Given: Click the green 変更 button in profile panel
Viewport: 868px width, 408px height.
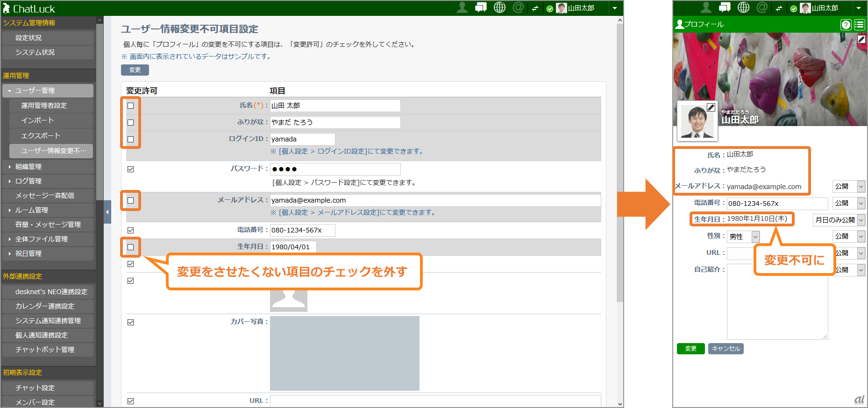Looking at the screenshot, I should pyautogui.click(x=690, y=349).
